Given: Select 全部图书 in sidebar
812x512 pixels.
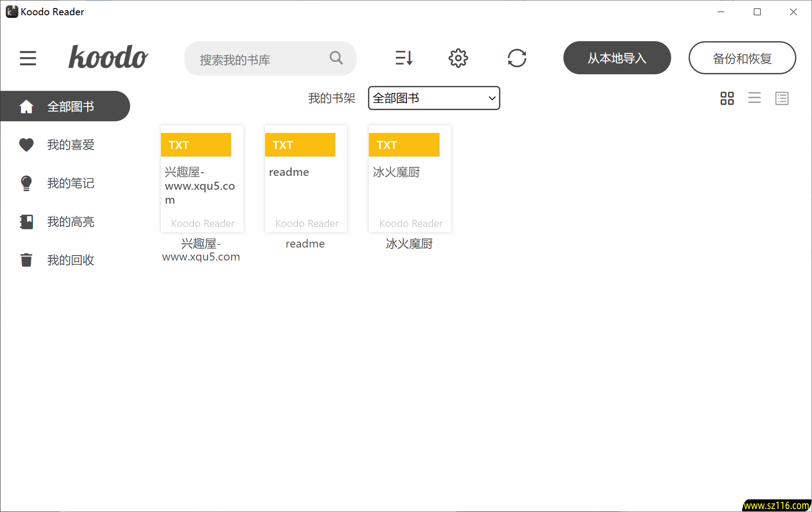Looking at the screenshot, I should click(x=65, y=107).
